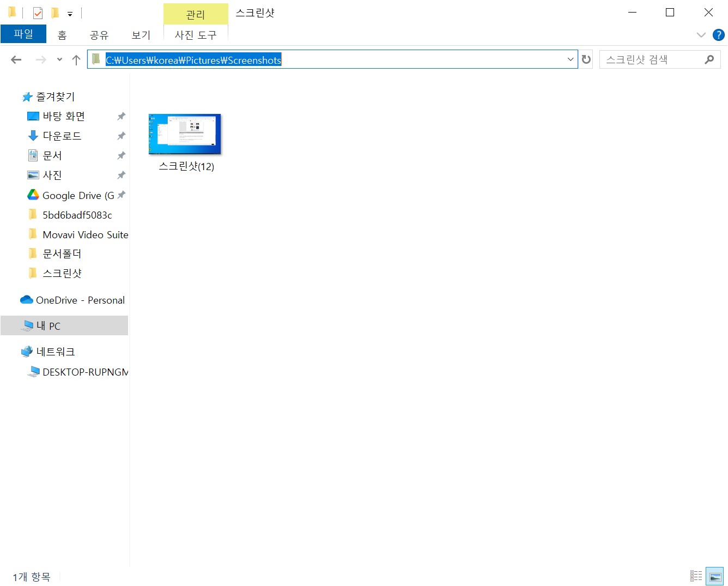Select 내 PC in navigation pane
This screenshot has height=586, width=728.
click(64, 325)
